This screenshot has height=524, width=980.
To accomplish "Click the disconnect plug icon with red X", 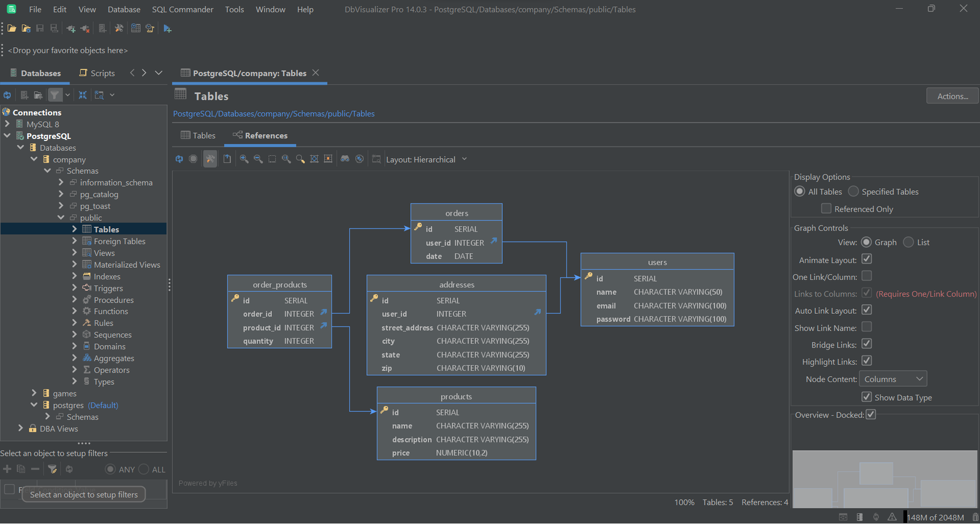I will tap(85, 29).
